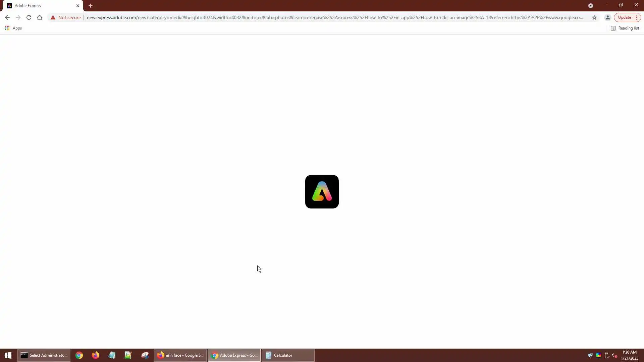Open the Windows Start menu

point(8,355)
